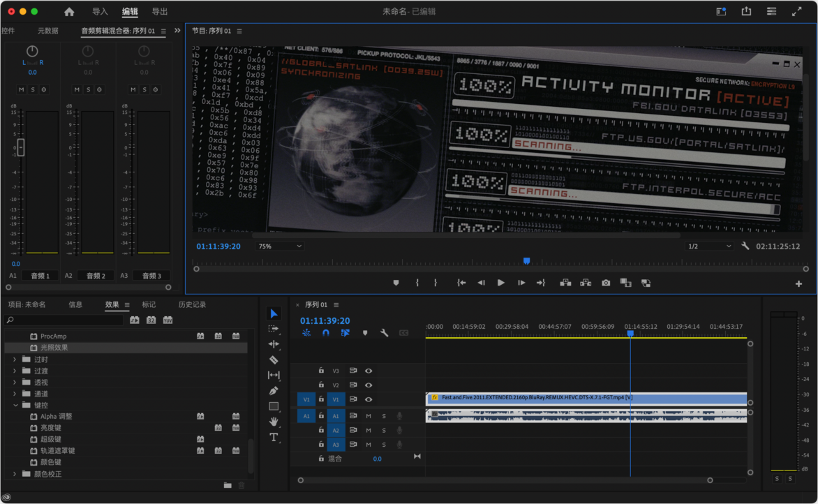818x504 pixels.
Task: Toggle lock on V3 track
Action: 321,371
